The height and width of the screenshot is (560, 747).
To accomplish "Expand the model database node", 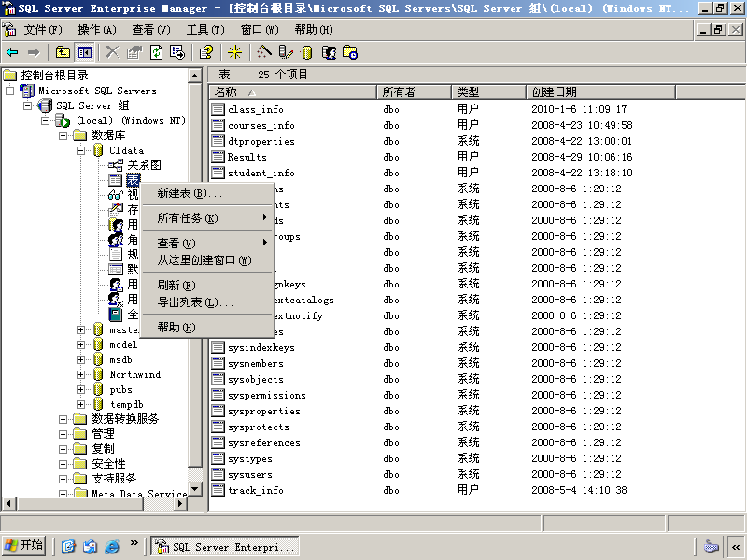I will (x=80, y=344).
